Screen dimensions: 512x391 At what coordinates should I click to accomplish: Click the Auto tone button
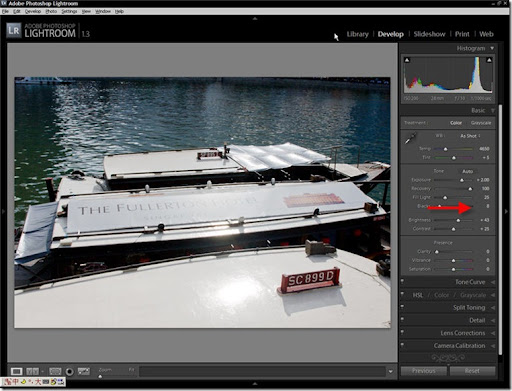click(467, 171)
